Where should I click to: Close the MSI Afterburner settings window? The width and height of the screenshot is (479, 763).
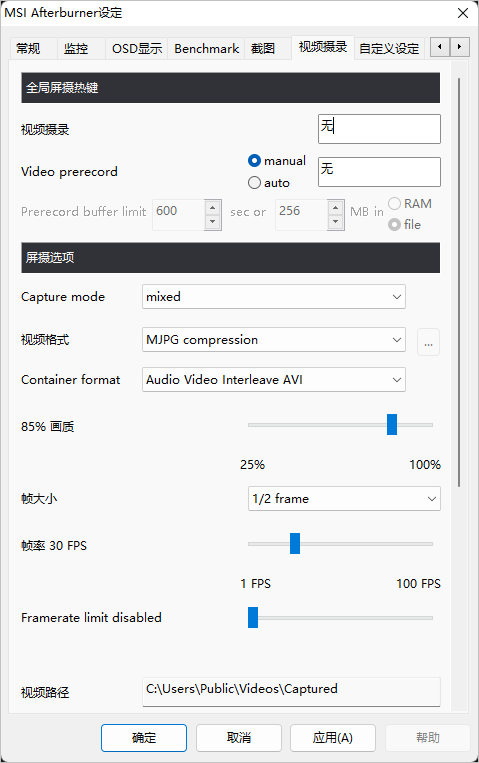[462, 13]
